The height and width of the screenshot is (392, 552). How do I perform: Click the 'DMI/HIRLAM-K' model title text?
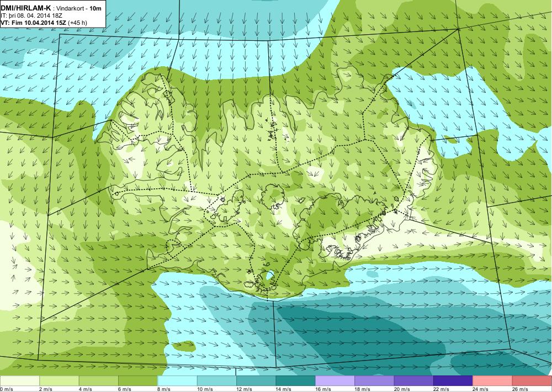coord(25,8)
